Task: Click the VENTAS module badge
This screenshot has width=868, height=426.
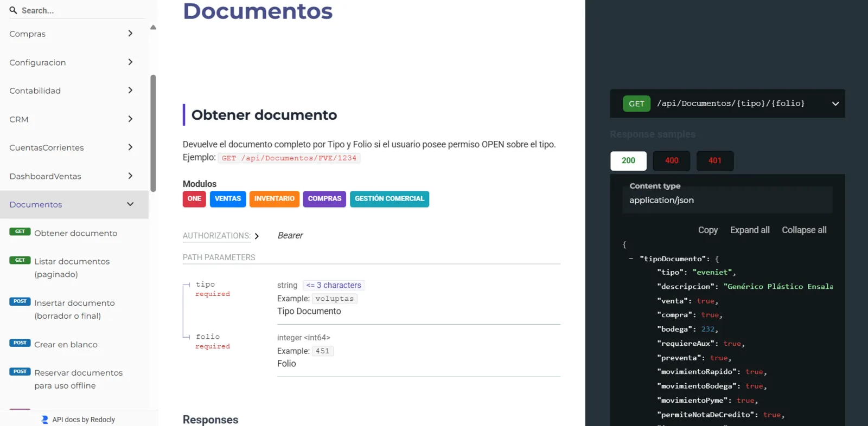Action: [x=228, y=199]
